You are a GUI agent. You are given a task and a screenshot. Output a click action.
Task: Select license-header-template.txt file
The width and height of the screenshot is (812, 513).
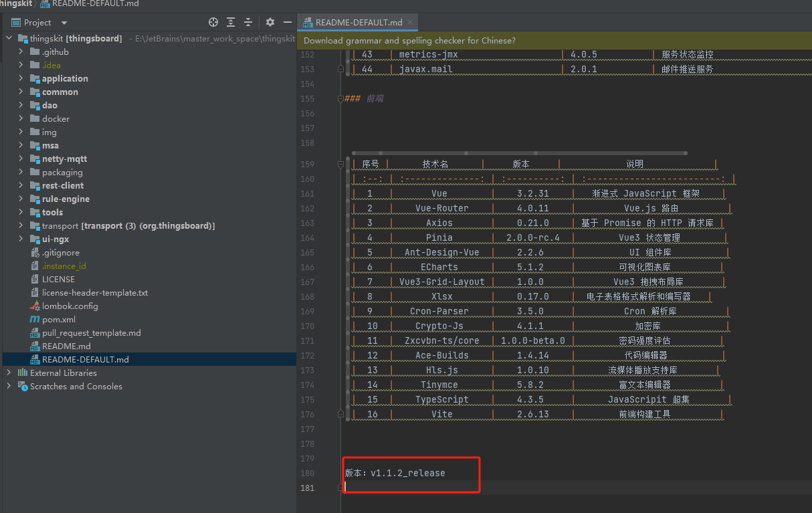tap(95, 292)
